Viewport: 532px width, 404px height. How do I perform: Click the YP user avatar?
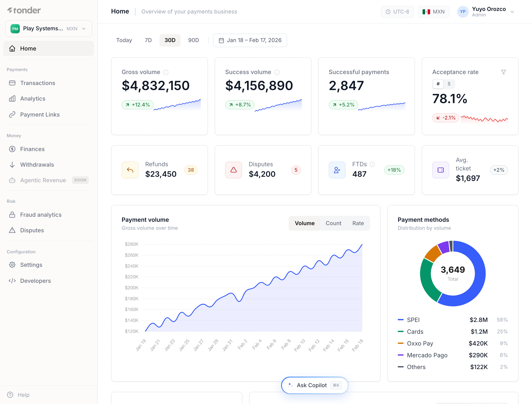[463, 12]
